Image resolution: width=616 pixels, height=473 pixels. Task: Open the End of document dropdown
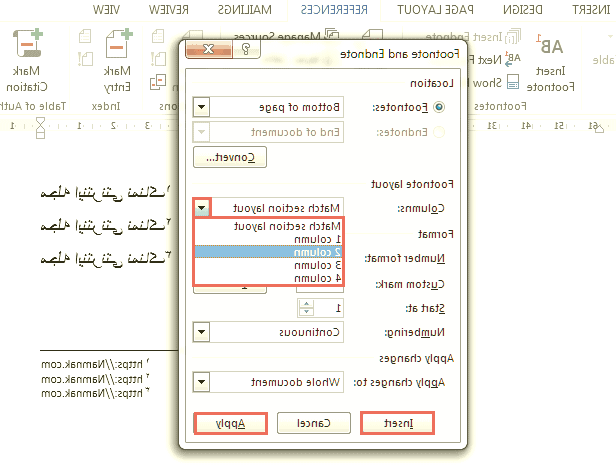tap(202, 132)
